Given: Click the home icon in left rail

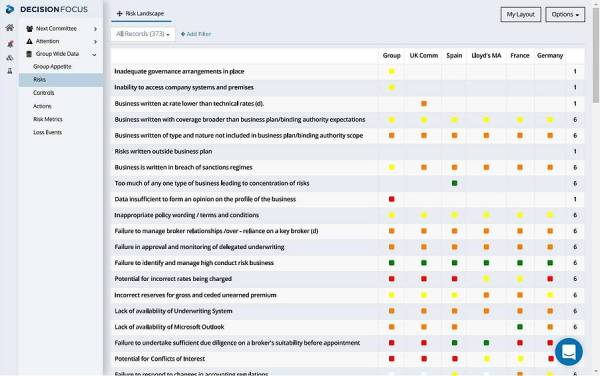Looking at the screenshot, I should point(10,28).
